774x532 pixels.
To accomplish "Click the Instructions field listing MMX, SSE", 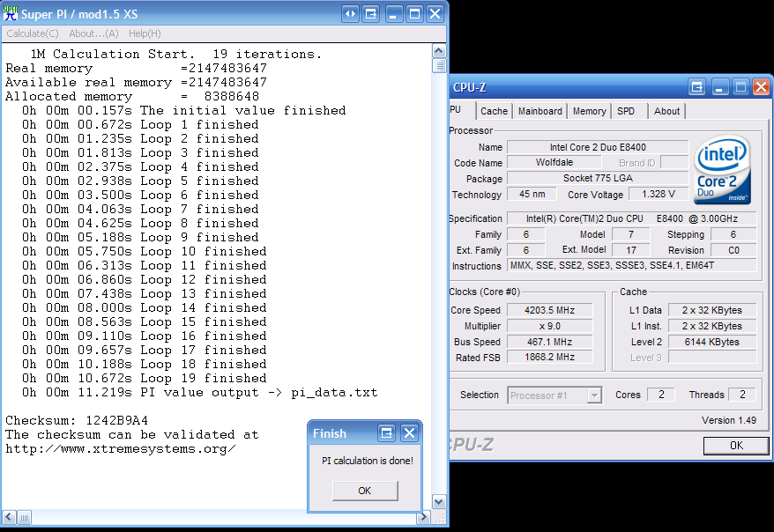I will [632, 265].
